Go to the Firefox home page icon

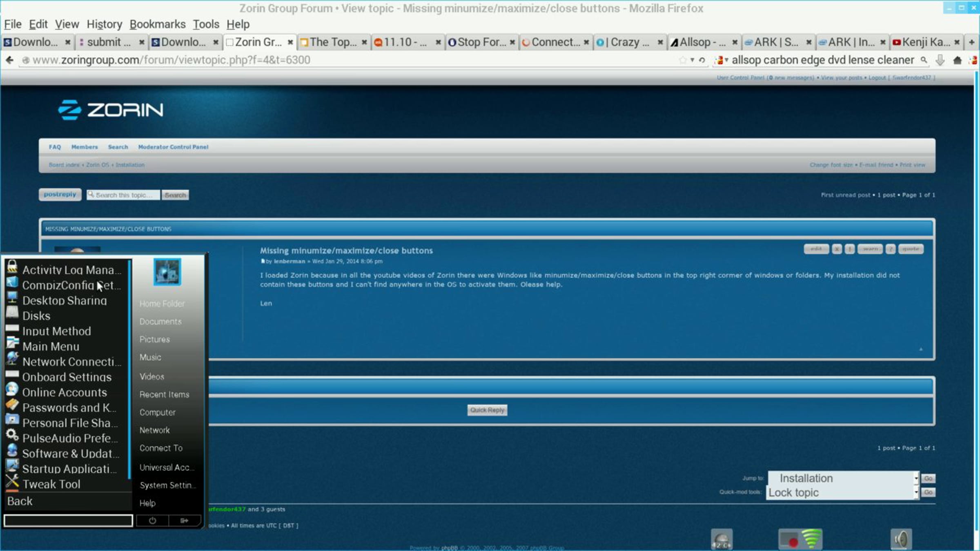(x=957, y=60)
